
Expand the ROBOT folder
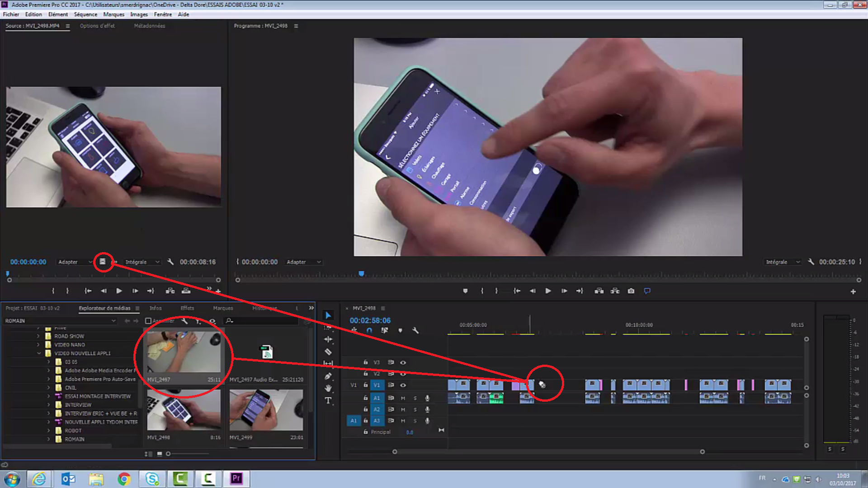(x=48, y=431)
